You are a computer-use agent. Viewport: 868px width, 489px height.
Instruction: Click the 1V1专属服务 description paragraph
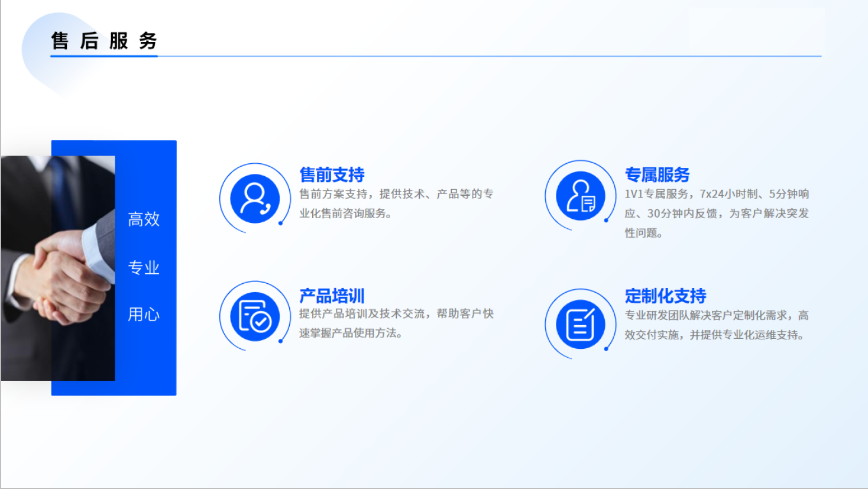(x=717, y=213)
